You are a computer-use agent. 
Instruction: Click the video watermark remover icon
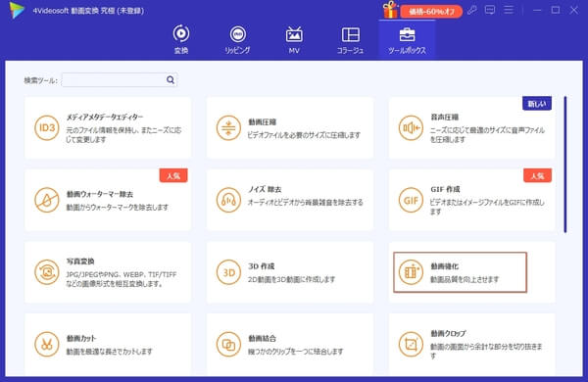pyautogui.click(x=47, y=200)
